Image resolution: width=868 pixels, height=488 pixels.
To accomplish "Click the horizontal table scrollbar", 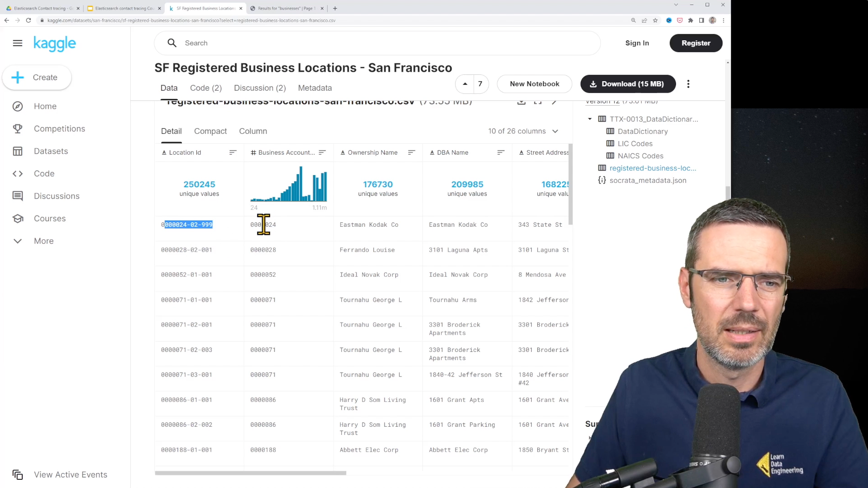I will [x=250, y=473].
